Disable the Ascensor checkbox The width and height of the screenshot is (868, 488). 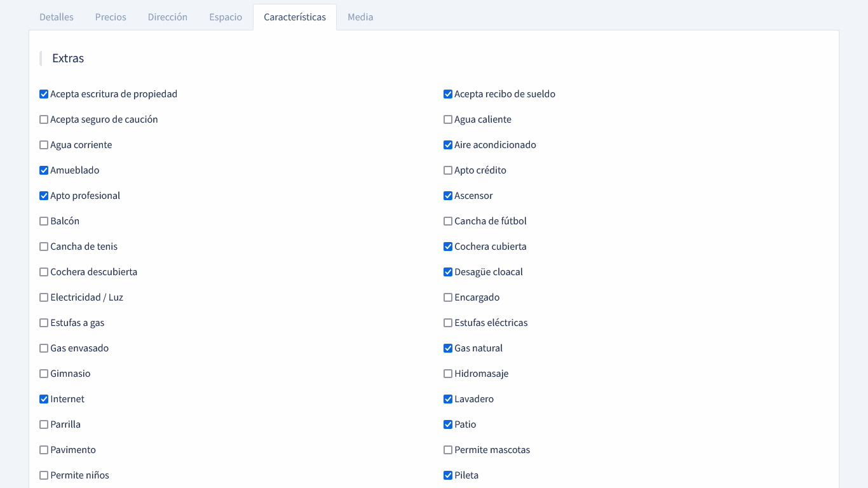click(448, 196)
